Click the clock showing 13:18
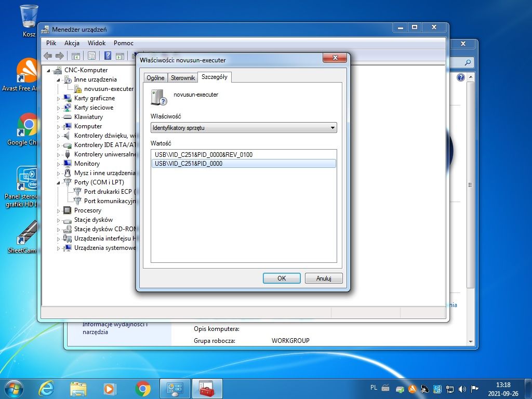The width and height of the screenshot is (532, 399). coord(503,385)
